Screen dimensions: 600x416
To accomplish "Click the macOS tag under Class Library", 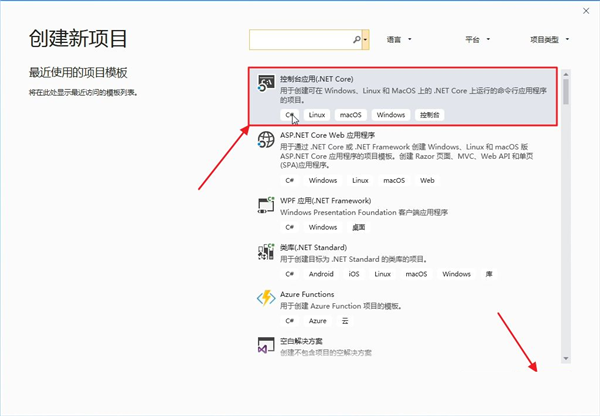I will (x=416, y=274).
